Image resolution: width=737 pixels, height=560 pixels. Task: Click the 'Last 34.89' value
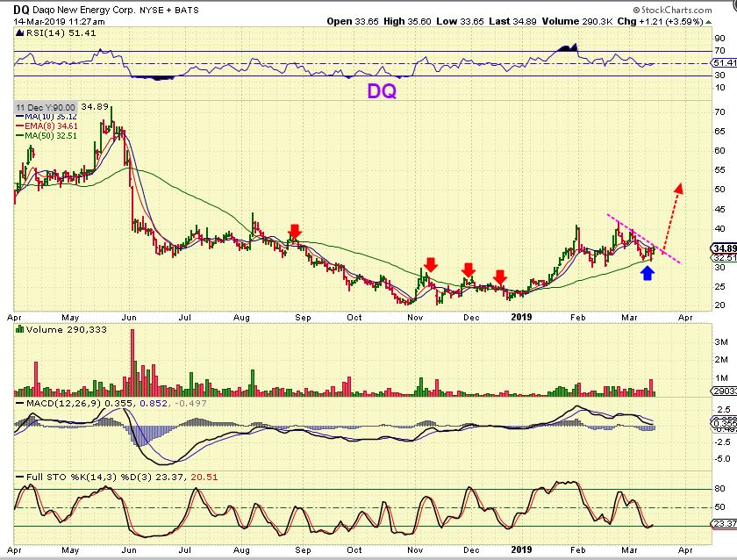coord(512,21)
